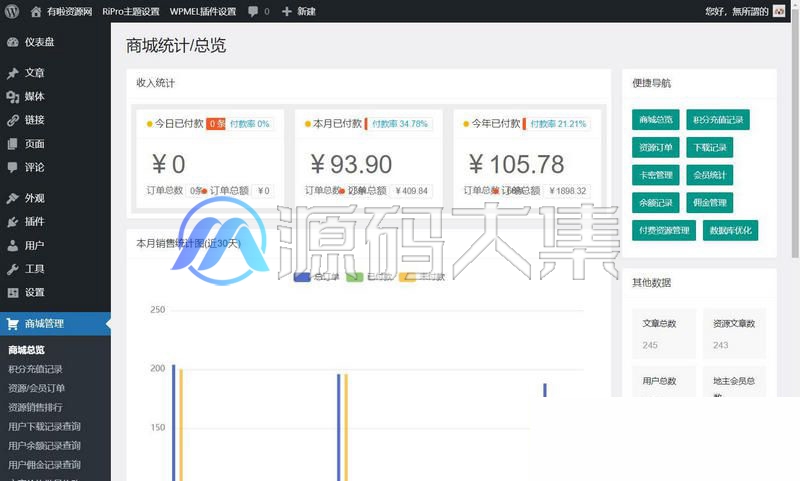
Task: Open the 用户余额记录查询 submenu item
Action: tap(44, 446)
